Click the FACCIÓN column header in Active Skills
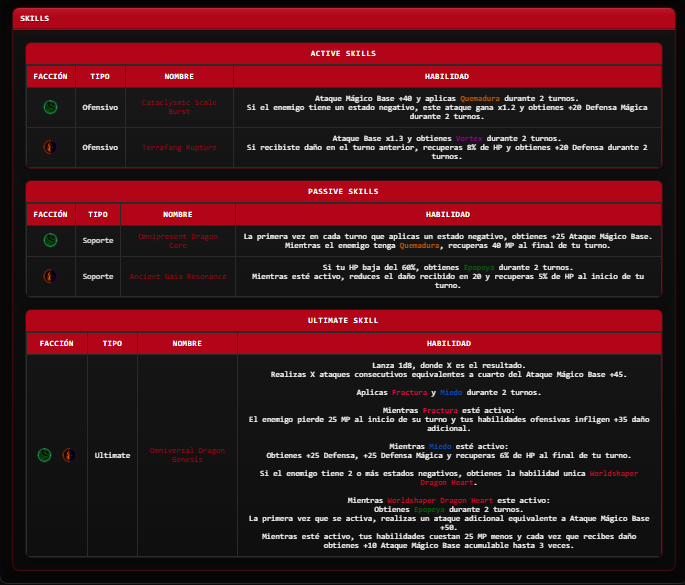685x585 pixels. tap(51, 76)
